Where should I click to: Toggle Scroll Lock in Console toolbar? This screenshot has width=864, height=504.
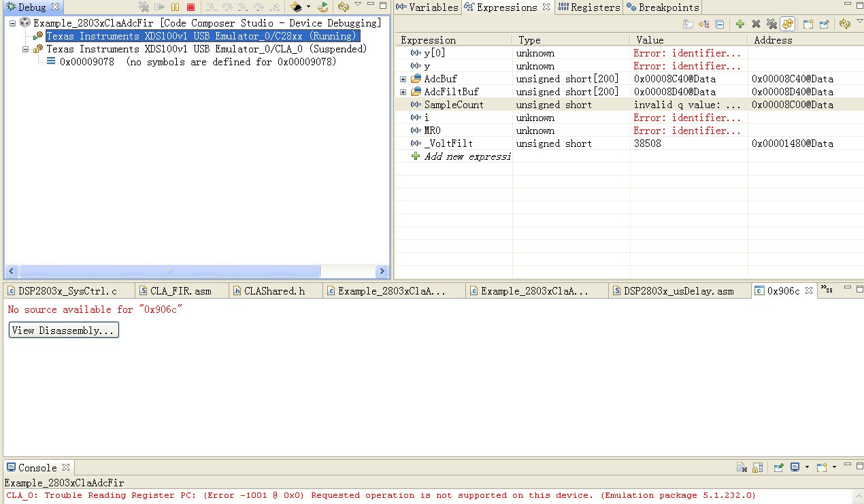point(758,467)
